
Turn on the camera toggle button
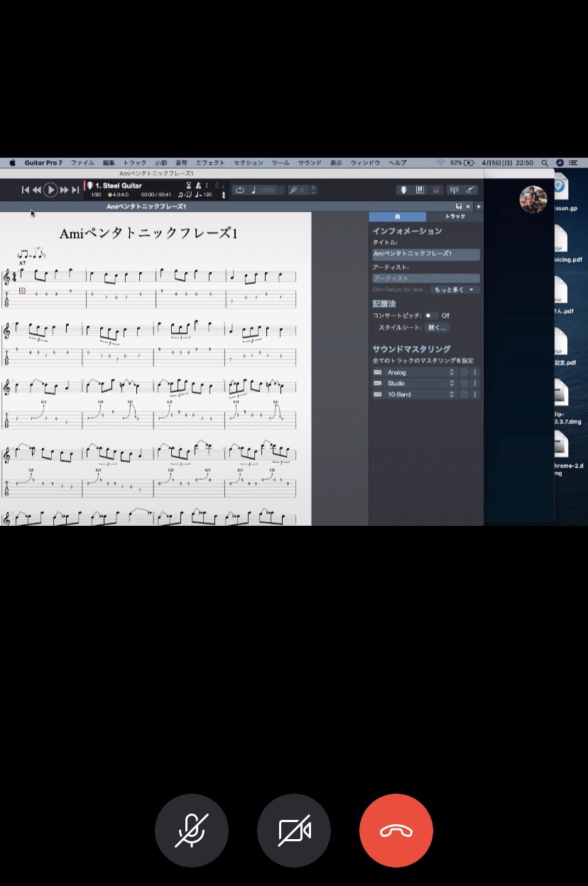tap(294, 831)
